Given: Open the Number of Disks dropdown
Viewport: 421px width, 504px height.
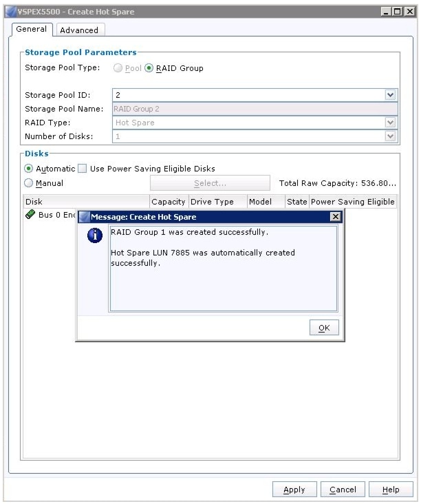Looking at the screenshot, I should pyautogui.click(x=390, y=136).
